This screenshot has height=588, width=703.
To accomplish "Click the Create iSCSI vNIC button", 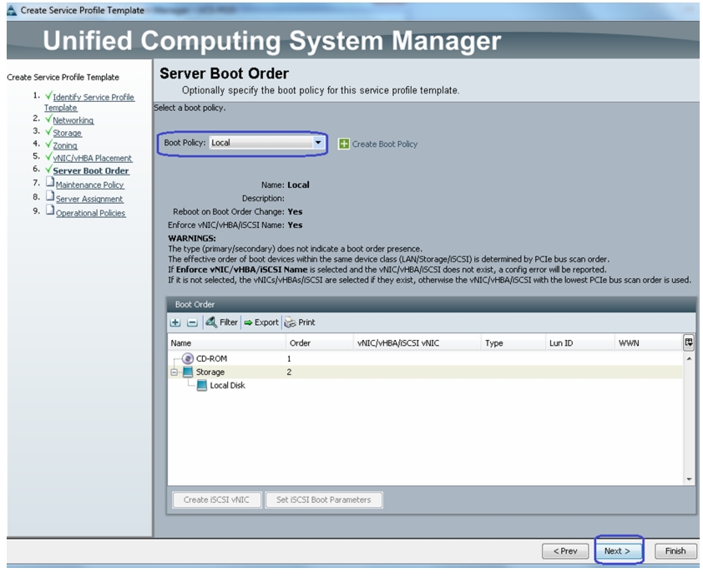I will pyautogui.click(x=216, y=499).
